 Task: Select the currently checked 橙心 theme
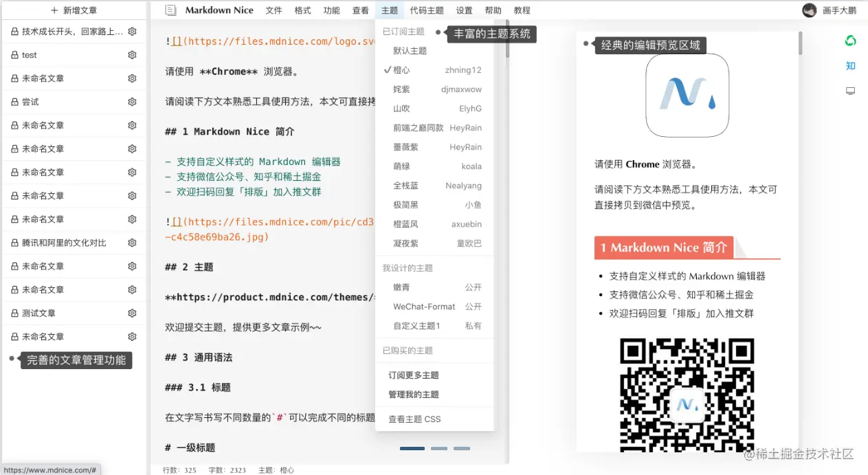tap(402, 69)
